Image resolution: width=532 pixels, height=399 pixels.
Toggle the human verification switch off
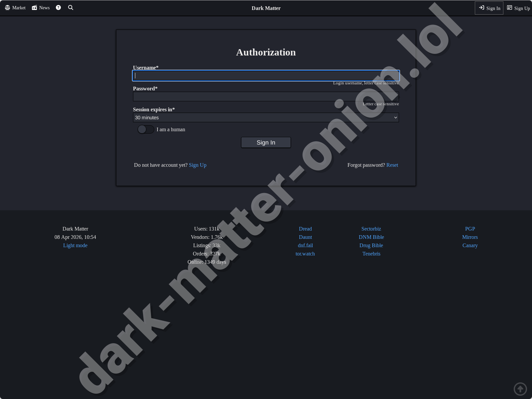[x=146, y=129]
